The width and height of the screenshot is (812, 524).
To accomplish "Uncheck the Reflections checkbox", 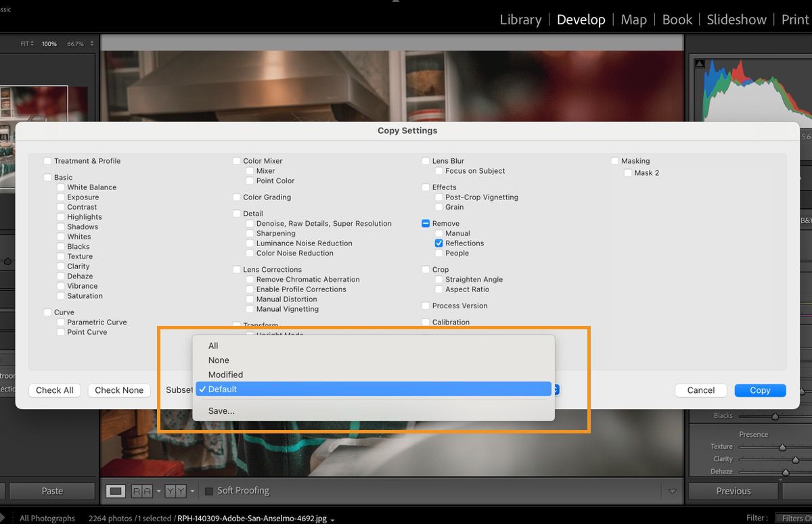I will [438, 243].
